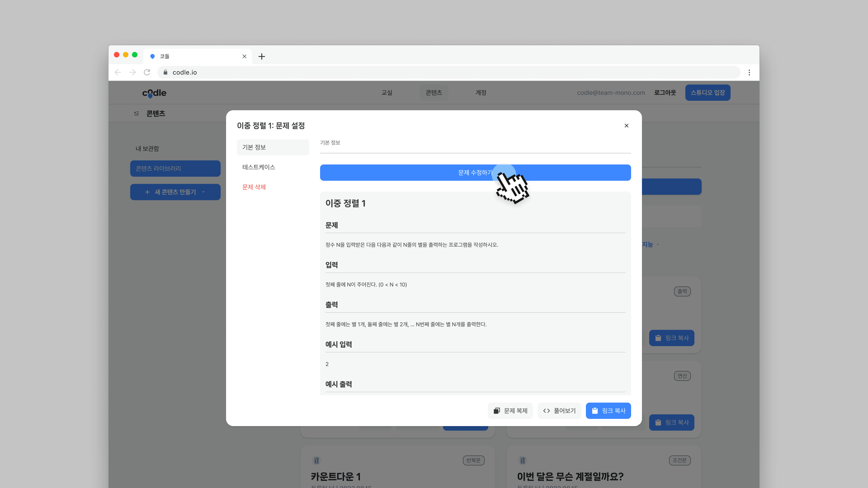Close the 코들 browser tab
The height and width of the screenshot is (488, 868).
244,56
